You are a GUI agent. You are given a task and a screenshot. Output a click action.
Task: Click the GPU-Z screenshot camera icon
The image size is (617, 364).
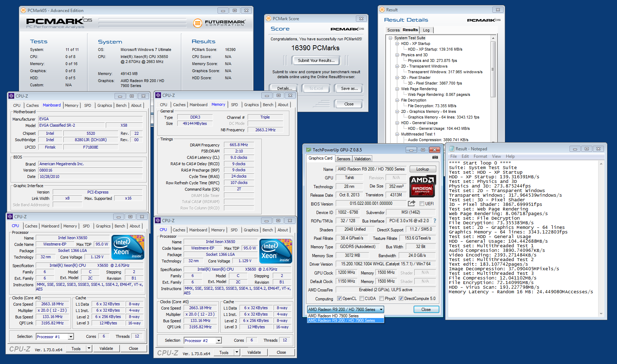[x=435, y=157]
